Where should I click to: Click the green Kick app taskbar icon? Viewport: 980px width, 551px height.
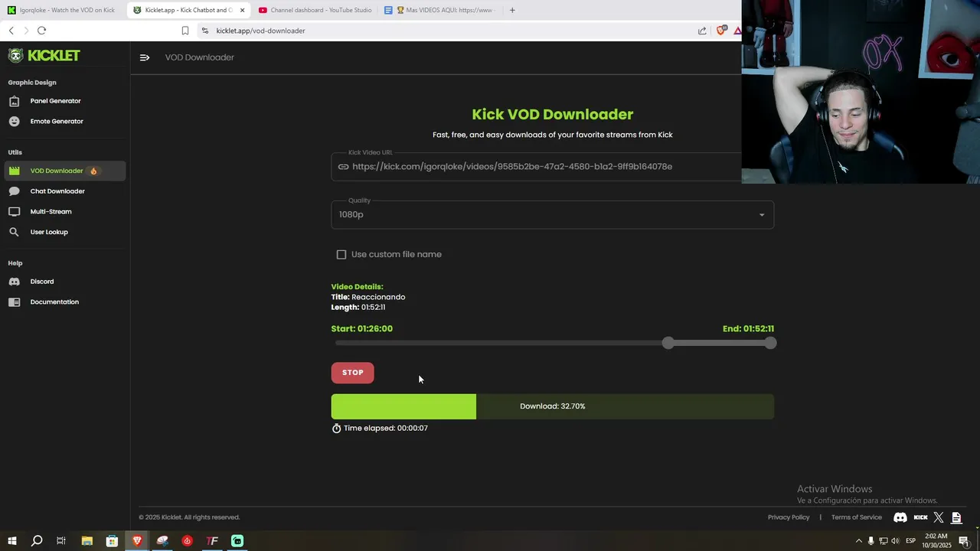(x=237, y=541)
